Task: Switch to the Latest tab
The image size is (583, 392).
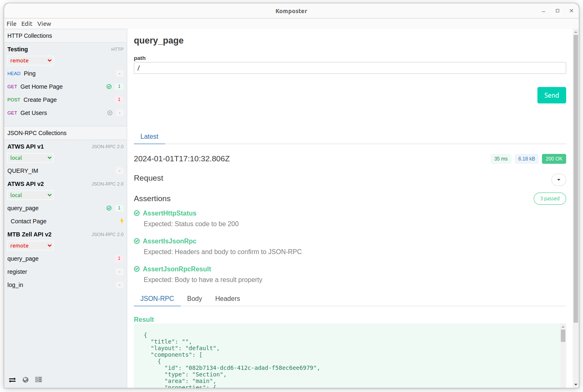Action: [x=149, y=137]
